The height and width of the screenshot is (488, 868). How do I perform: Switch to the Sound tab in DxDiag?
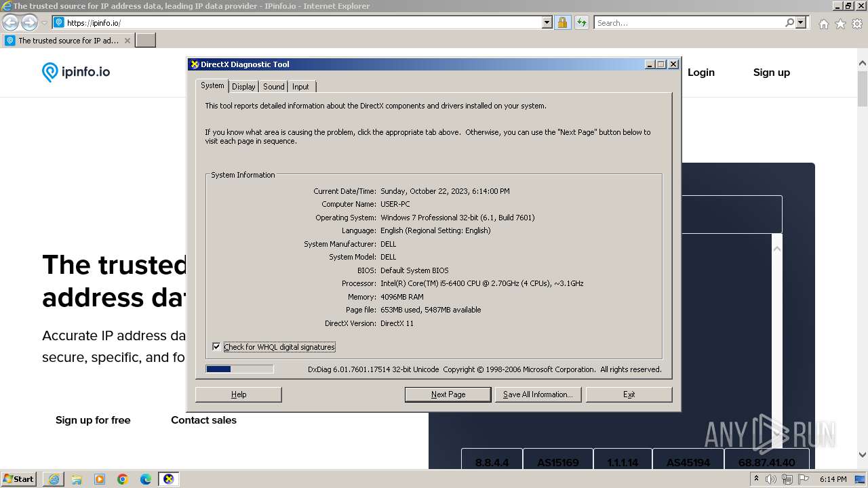click(x=274, y=87)
